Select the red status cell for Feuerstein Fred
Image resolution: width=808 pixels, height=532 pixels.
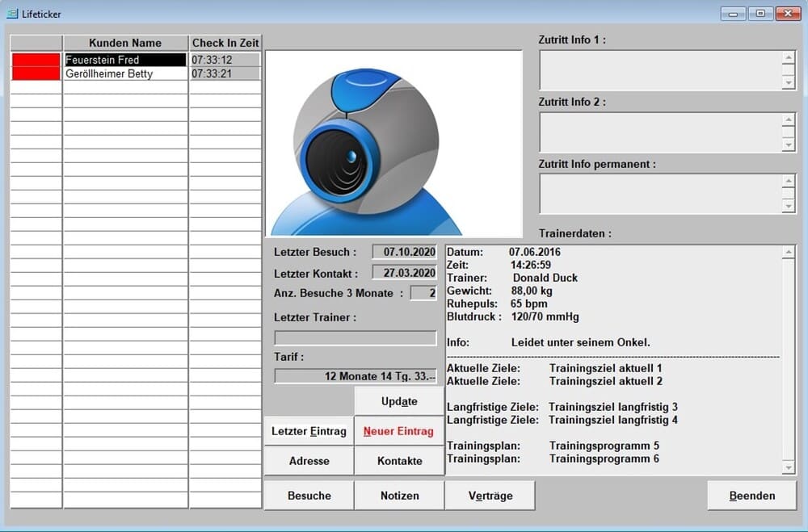click(x=36, y=60)
